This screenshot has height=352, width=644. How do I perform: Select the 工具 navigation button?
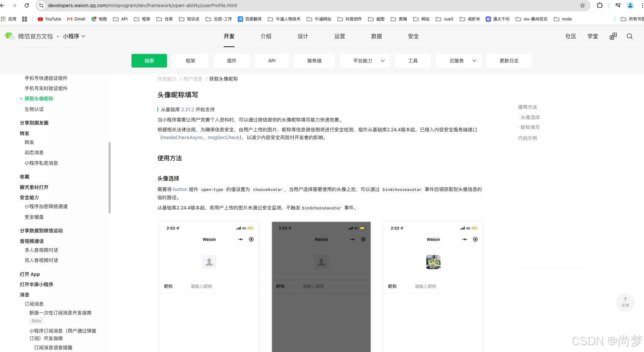click(x=413, y=61)
